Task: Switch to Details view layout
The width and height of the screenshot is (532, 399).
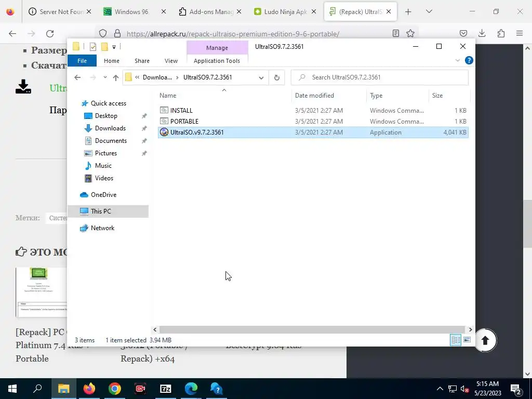Action: [x=455, y=340]
